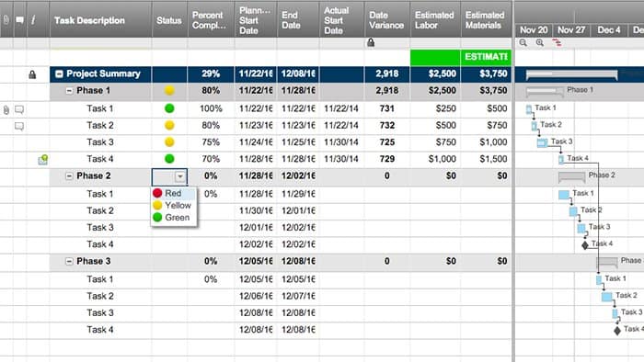Collapse the Phase 3 section
Image resolution: width=644 pixels, height=362 pixels.
pyautogui.click(x=69, y=261)
